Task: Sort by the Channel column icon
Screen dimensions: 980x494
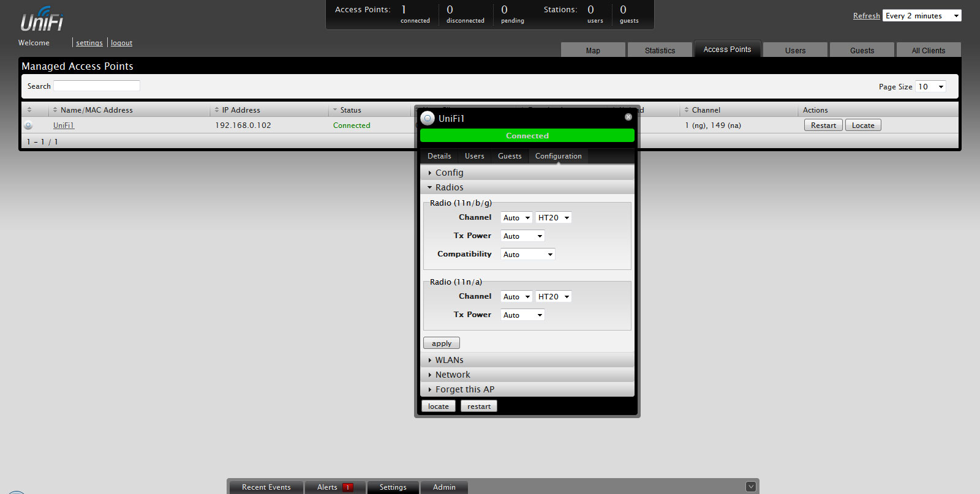Action: [x=687, y=110]
